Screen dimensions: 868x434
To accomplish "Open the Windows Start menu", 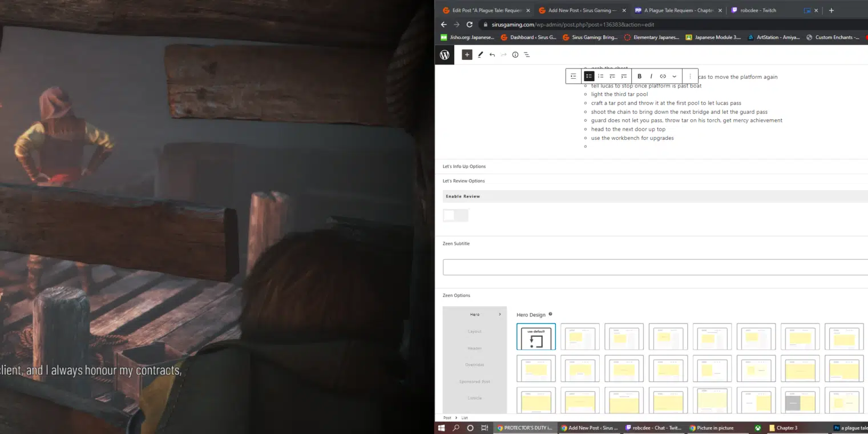I will (x=441, y=428).
